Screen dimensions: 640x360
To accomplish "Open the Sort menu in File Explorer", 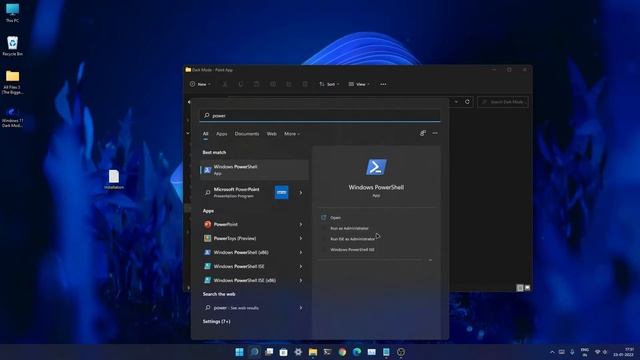I will point(329,84).
